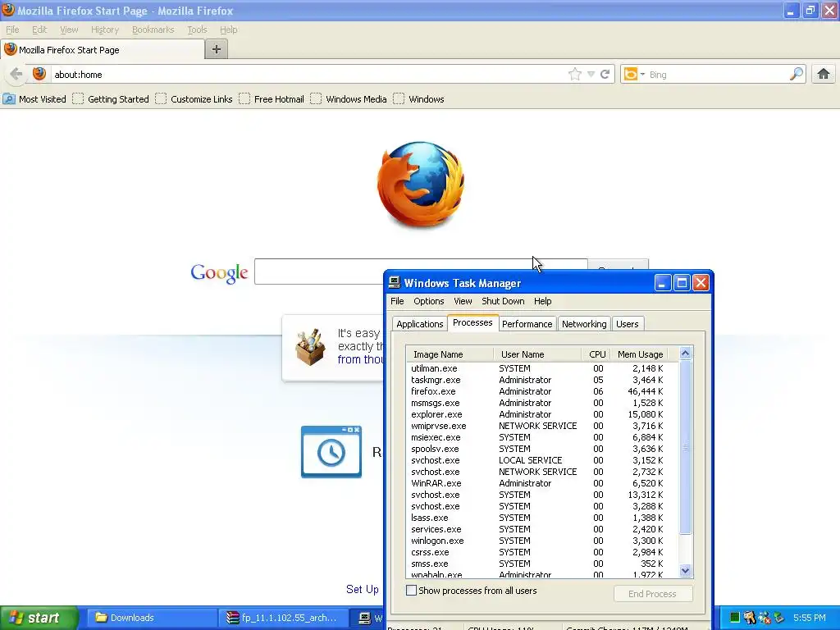Enable Show processes from all users
840x630 pixels.
[x=412, y=591]
